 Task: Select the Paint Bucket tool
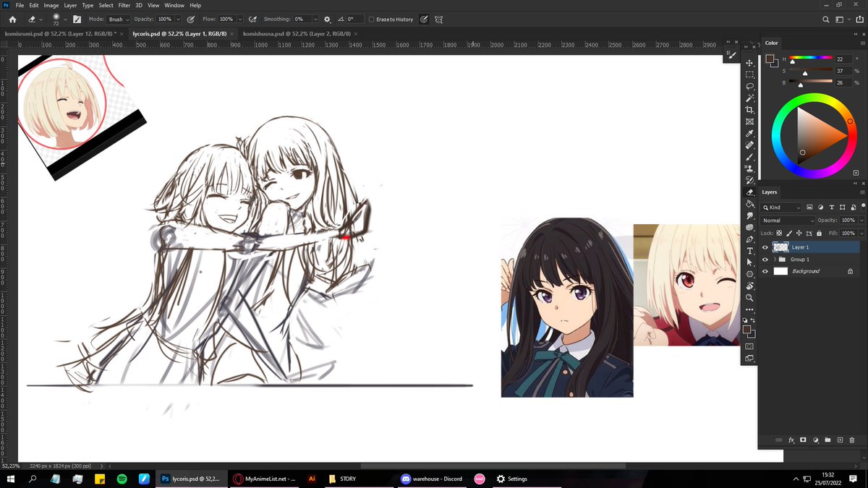749,204
